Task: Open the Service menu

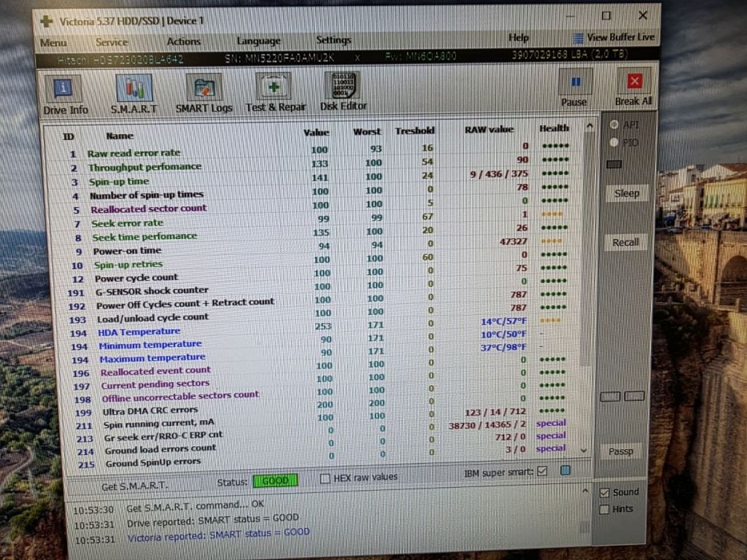Action: [x=112, y=42]
